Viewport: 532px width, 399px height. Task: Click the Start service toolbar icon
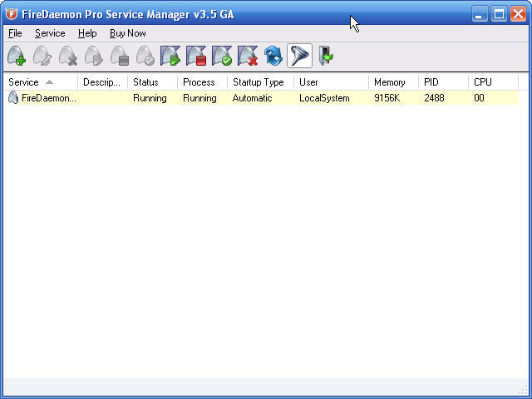pos(94,56)
